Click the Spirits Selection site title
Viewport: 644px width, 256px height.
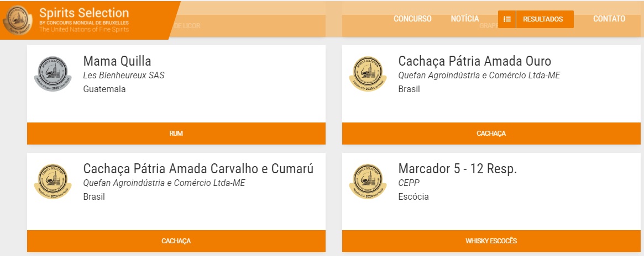pos(84,12)
